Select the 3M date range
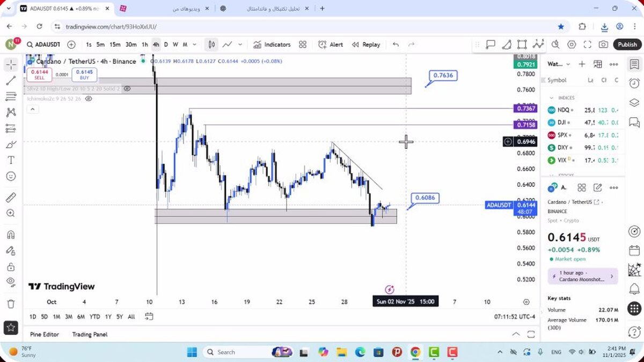 click(69, 317)
